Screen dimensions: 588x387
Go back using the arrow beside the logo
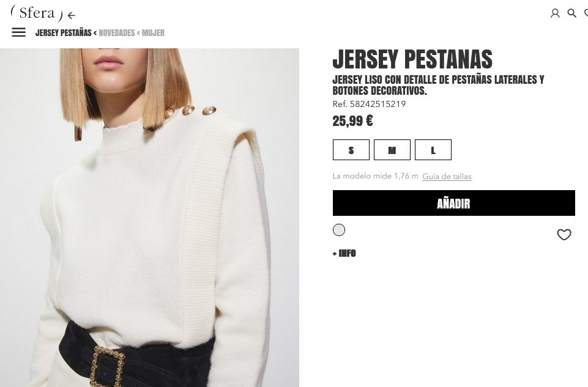point(72,15)
